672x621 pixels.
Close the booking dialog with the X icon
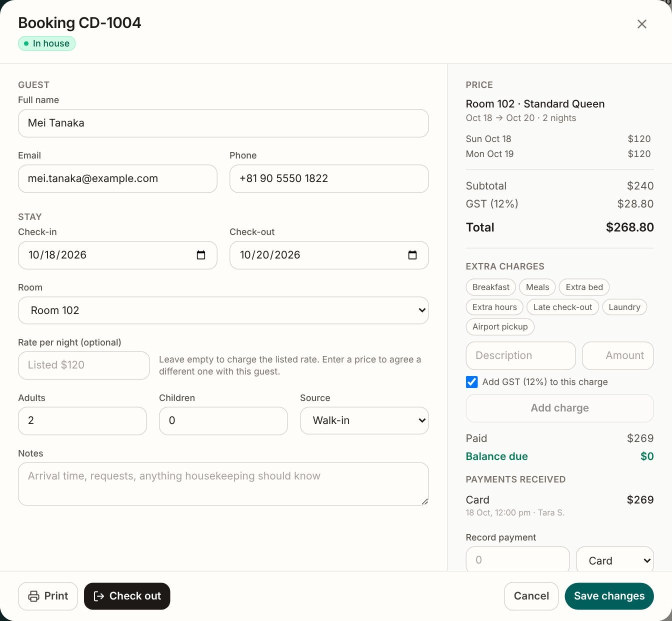[641, 24]
